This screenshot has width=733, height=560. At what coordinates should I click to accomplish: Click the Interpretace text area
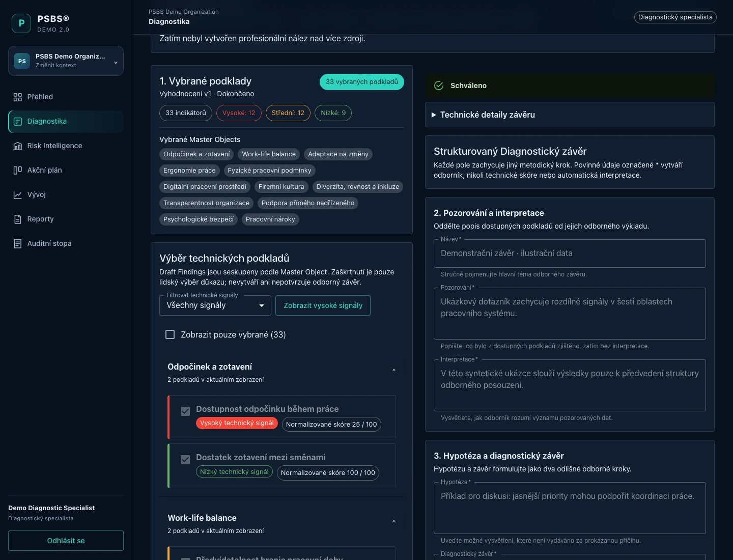570,385
